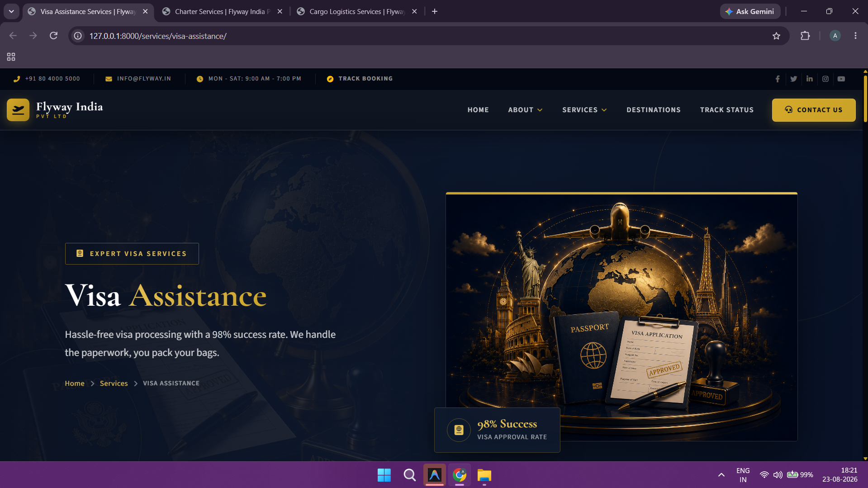This screenshot has height=488, width=868.
Task: Open the Chrome three-dot menu
Action: [855, 36]
